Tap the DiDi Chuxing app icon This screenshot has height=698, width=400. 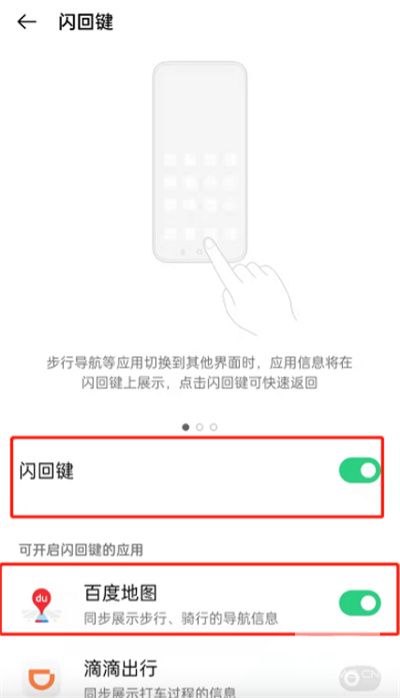(x=41, y=680)
